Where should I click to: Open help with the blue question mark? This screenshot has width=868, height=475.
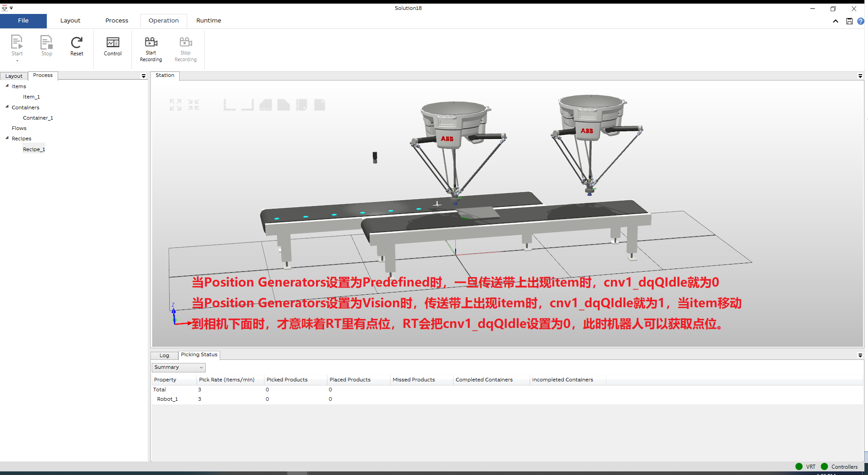(861, 21)
